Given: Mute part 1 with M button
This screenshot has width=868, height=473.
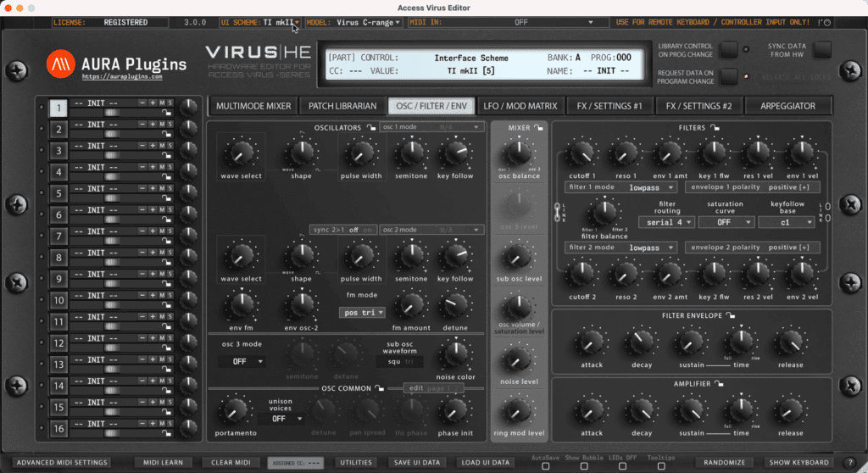Looking at the screenshot, I should [162, 103].
